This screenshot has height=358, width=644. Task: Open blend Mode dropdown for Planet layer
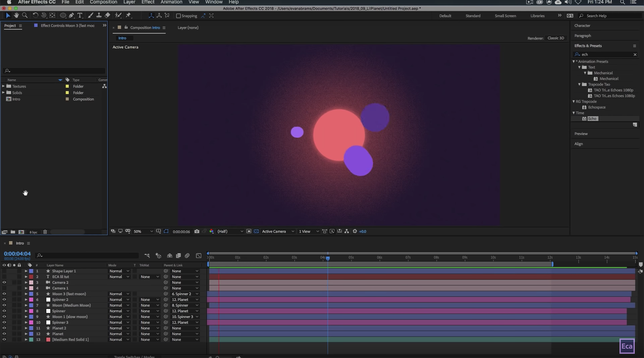click(x=119, y=334)
